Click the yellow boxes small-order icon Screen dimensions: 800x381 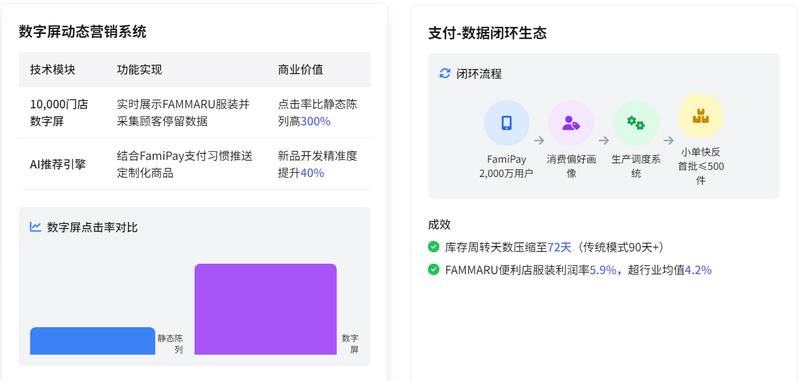coord(701,116)
